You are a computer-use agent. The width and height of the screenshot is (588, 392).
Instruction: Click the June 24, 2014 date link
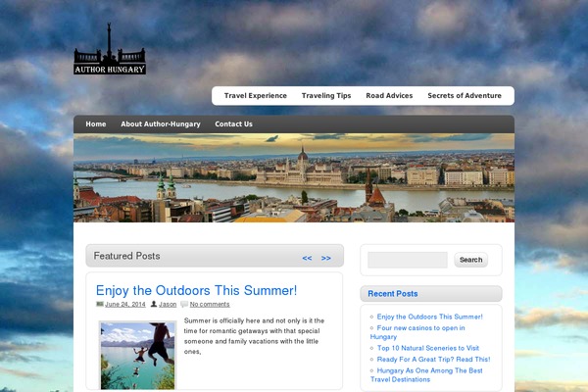pos(124,304)
